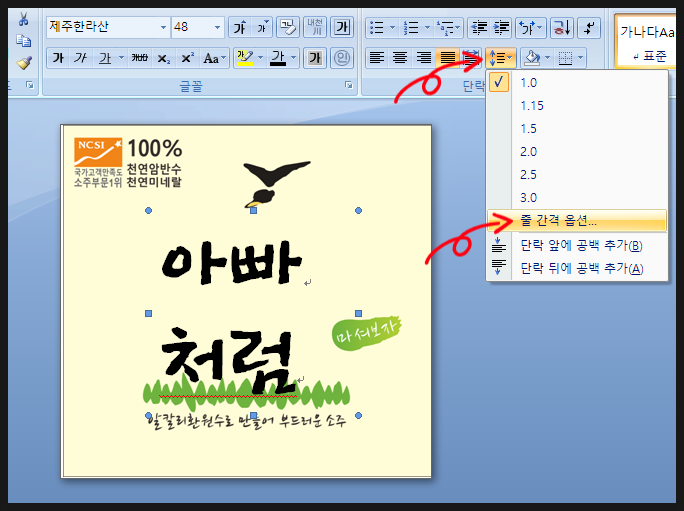
Task: Click the Decrease Indent icon
Action: pos(479,28)
